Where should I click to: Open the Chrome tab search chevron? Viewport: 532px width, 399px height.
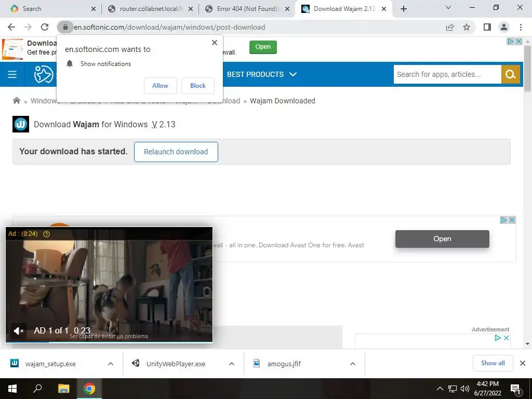(x=448, y=7)
